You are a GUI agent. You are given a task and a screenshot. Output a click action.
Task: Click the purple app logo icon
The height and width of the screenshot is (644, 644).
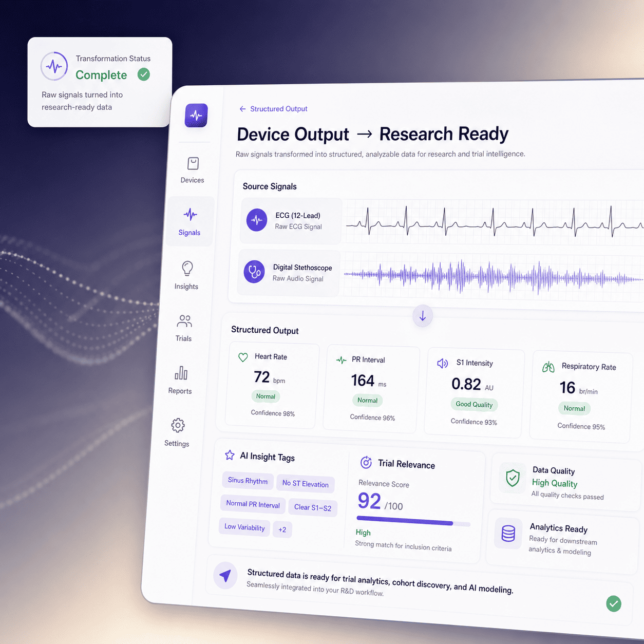(x=196, y=116)
